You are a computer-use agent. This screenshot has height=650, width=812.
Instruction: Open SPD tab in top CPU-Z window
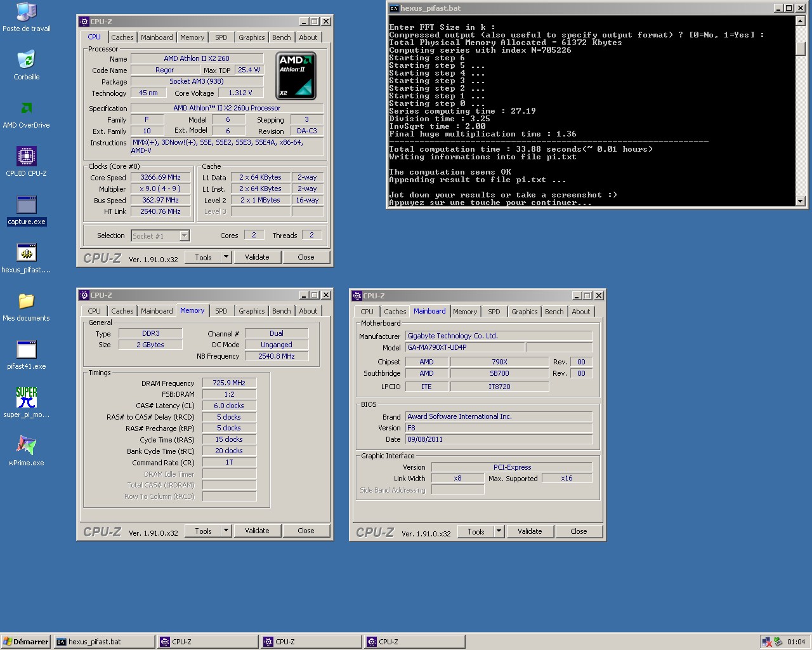pos(221,37)
